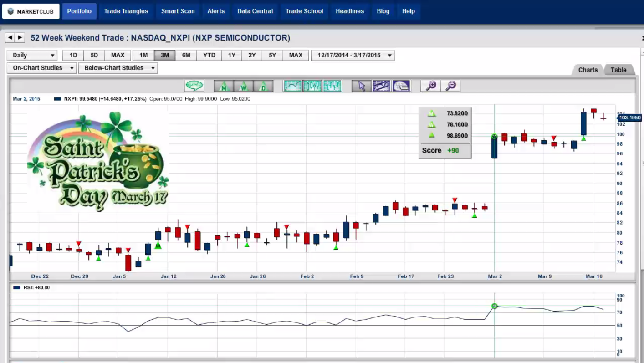The image size is (644, 363).
Task: Expand the On-Chart Studies dropdown
Action: [41, 68]
